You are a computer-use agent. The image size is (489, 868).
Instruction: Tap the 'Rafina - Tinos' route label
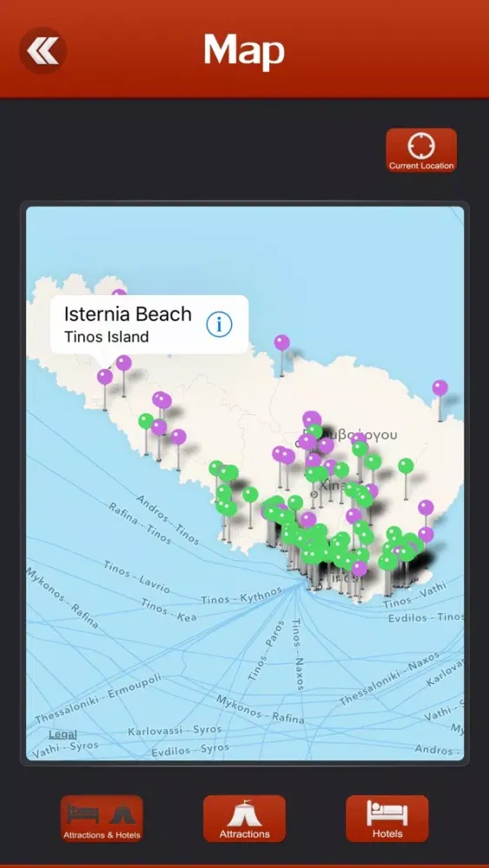(139, 523)
